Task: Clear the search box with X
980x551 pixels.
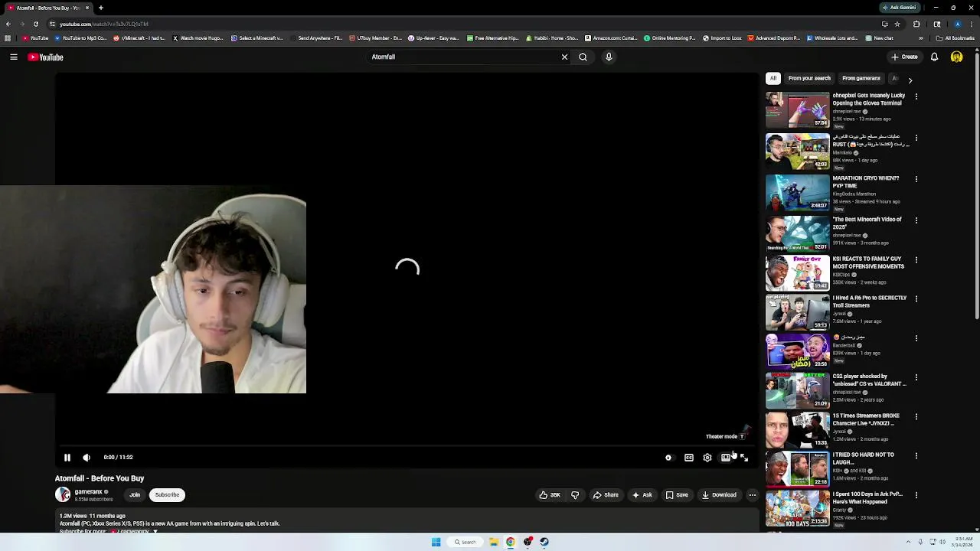Action: [564, 57]
